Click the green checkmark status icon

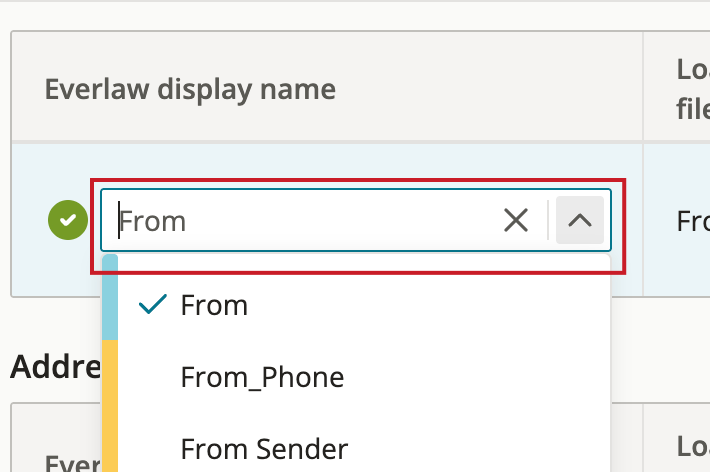[x=68, y=220]
